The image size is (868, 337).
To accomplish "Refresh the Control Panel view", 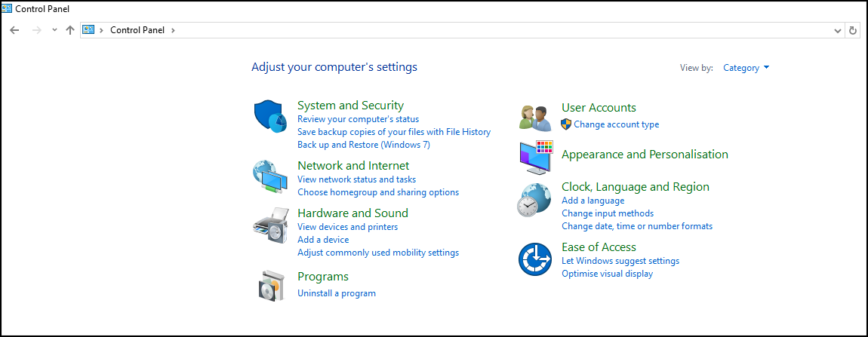I will click(x=853, y=30).
